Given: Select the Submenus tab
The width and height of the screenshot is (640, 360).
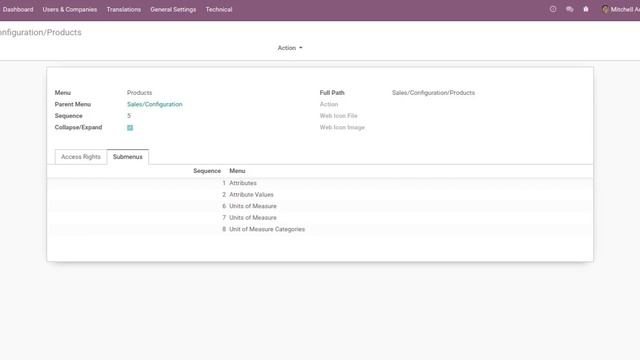Looking at the screenshot, I should [x=128, y=157].
